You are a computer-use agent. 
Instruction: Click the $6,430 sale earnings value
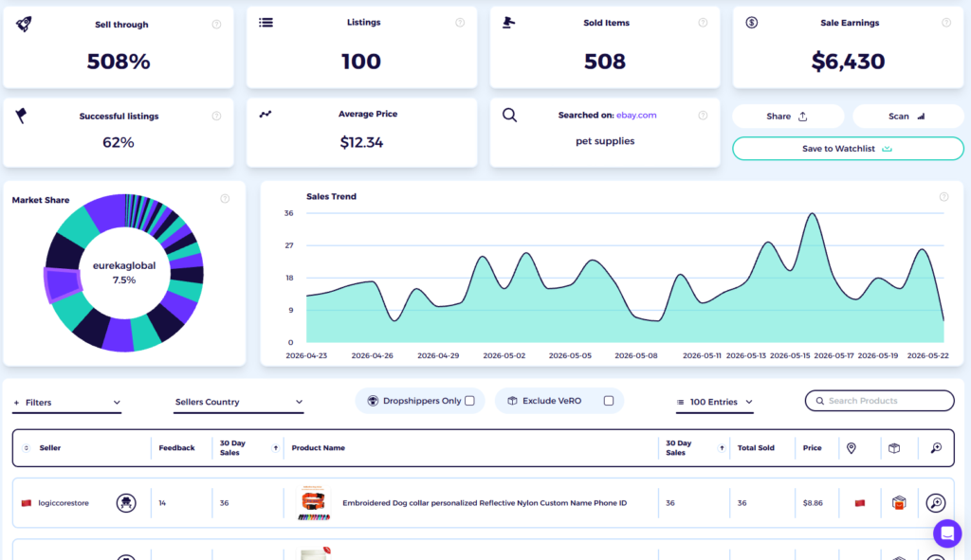[848, 62]
